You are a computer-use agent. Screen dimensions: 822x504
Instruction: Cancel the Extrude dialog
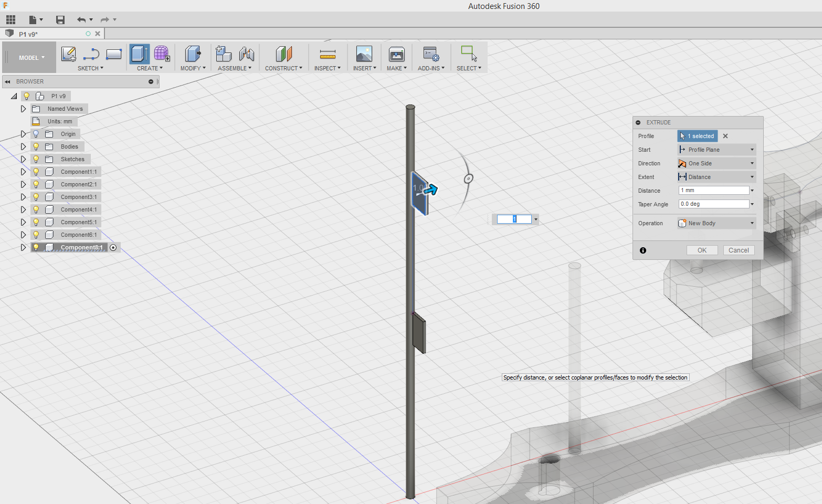(739, 250)
